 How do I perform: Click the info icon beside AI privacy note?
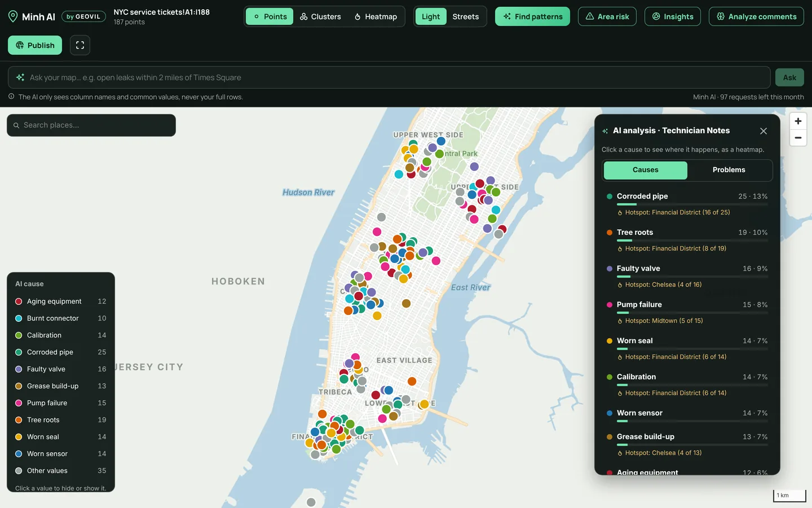pyautogui.click(x=11, y=97)
